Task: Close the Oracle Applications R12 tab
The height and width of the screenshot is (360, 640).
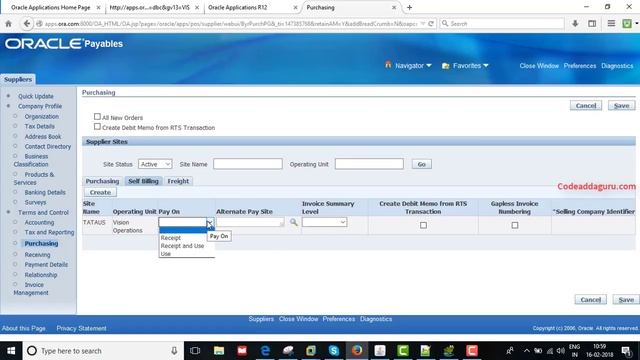Action: (x=296, y=7)
